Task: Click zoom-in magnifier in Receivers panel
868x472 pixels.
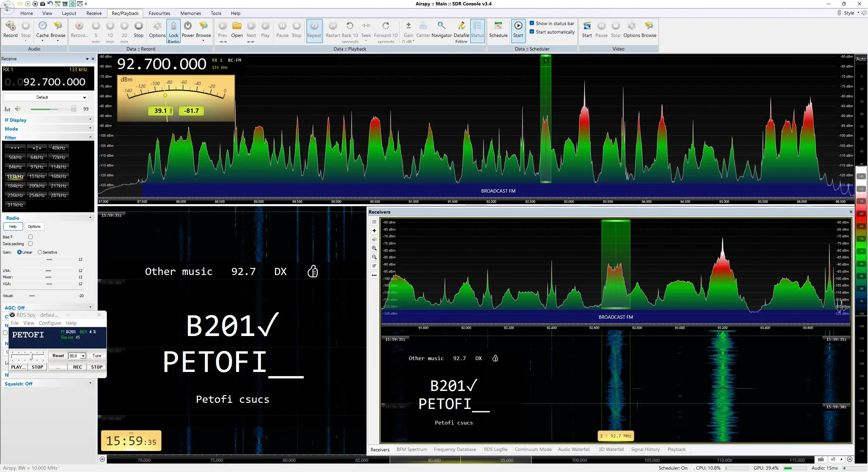Action: (374, 248)
